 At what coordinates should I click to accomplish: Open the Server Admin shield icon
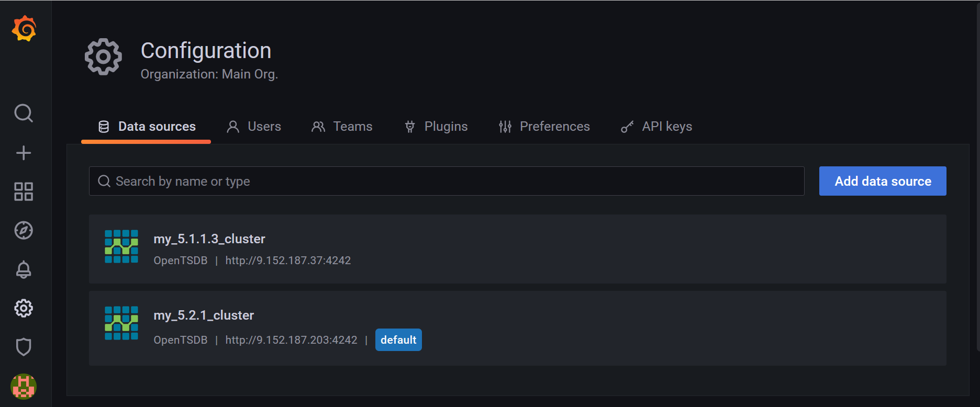[24, 347]
